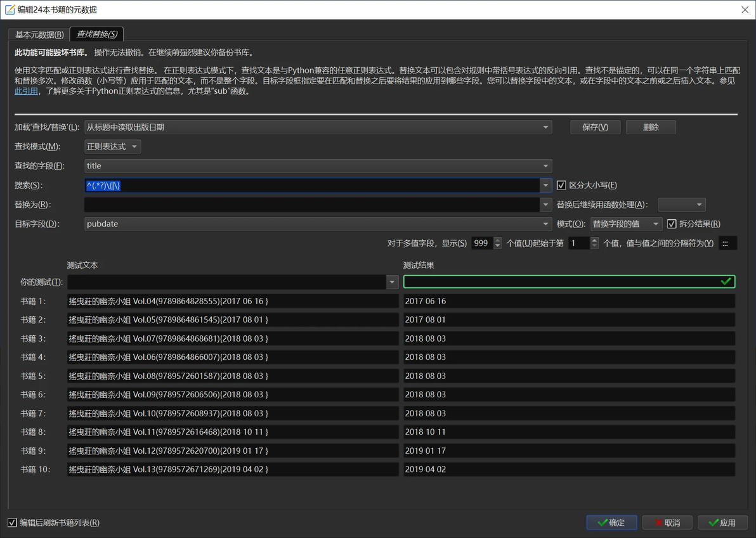Click the 2018 10 11 result field
Screen dimensions: 756x538
569,432
